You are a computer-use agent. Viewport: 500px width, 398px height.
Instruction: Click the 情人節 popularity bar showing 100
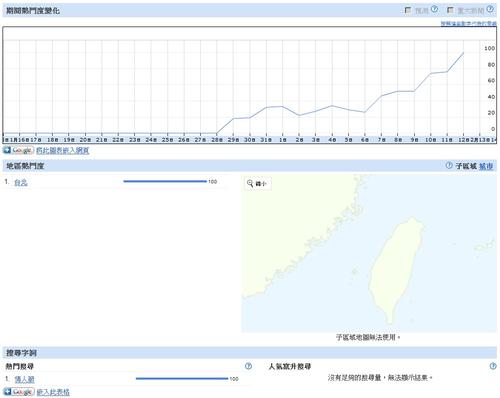[x=182, y=378]
